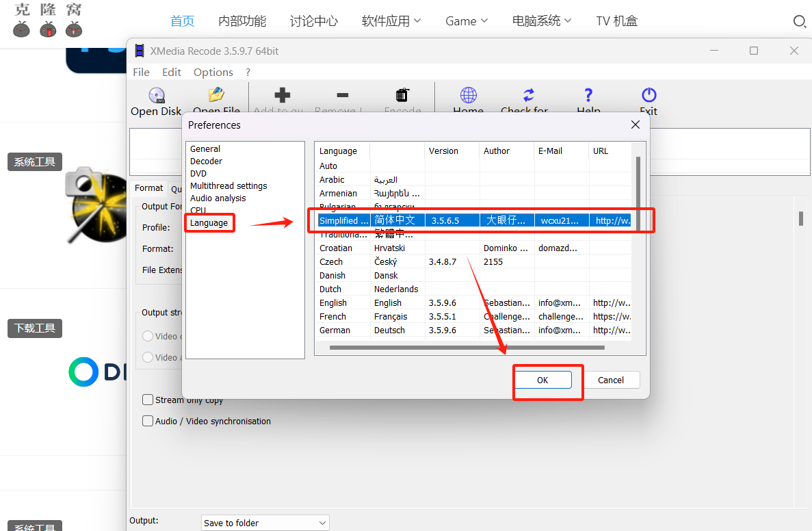Enable Audio / Video synchronisation checkbox
812x531 pixels.
(x=148, y=422)
